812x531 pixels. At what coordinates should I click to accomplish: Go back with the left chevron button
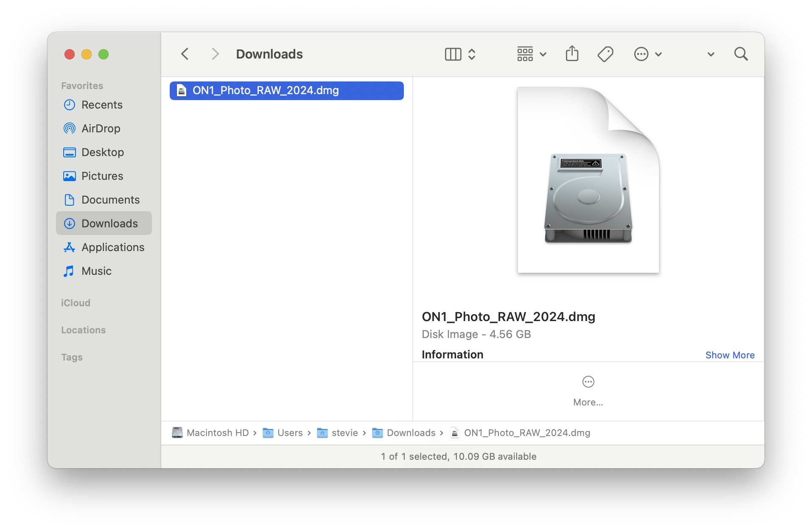[185, 54]
